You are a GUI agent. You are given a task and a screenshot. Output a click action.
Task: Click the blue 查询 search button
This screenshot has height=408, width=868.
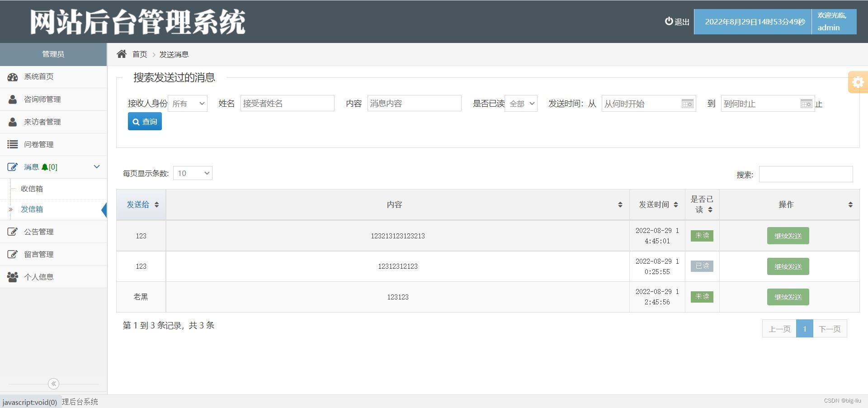(145, 122)
